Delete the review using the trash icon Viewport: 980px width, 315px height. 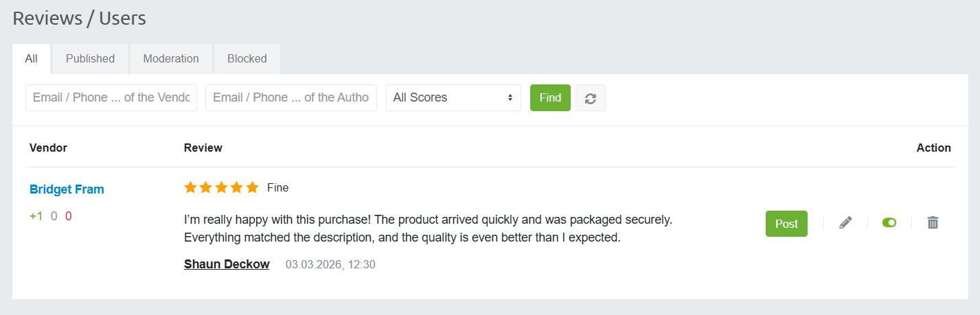pos(933,223)
